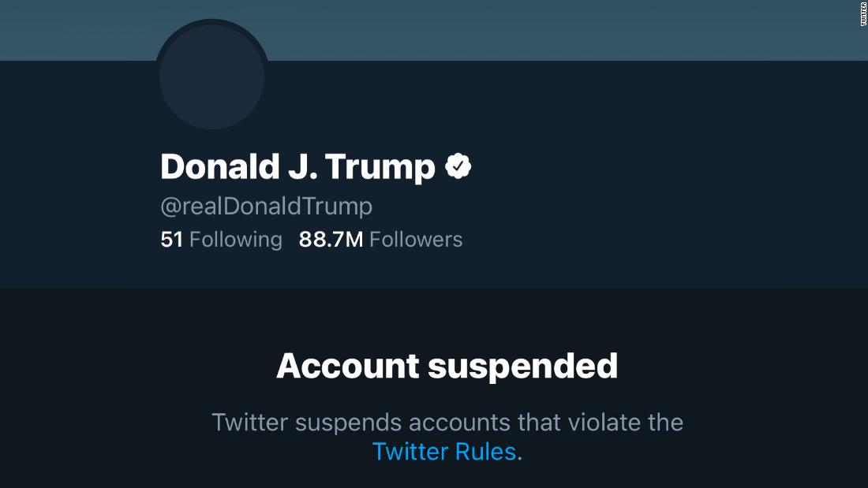Screen dimensions: 868x488
Task: Click the dark header banner area
Action: 552,30
